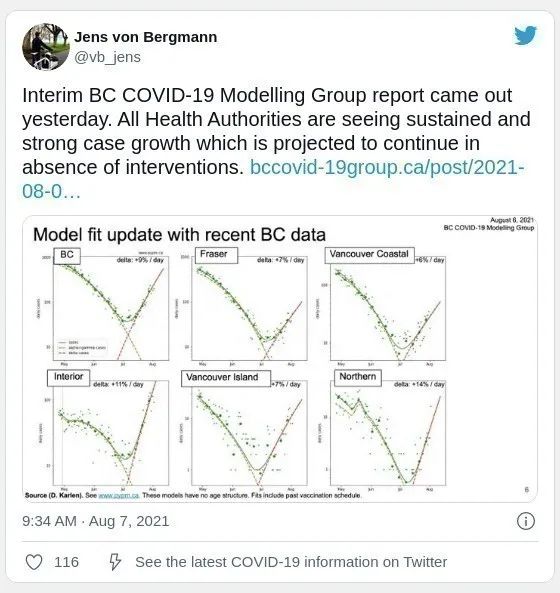Like the tweet with the heart icon
The image size is (560, 593).
click(x=34, y=562)
